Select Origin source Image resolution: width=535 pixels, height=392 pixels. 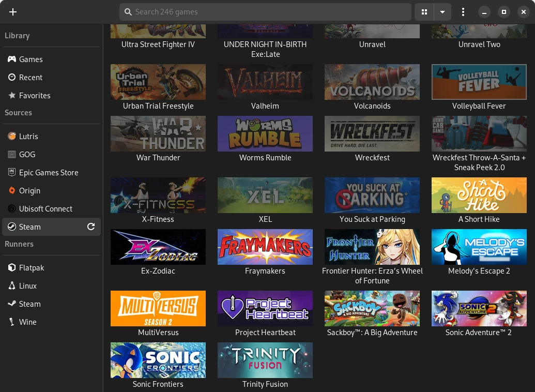[51, 190]
